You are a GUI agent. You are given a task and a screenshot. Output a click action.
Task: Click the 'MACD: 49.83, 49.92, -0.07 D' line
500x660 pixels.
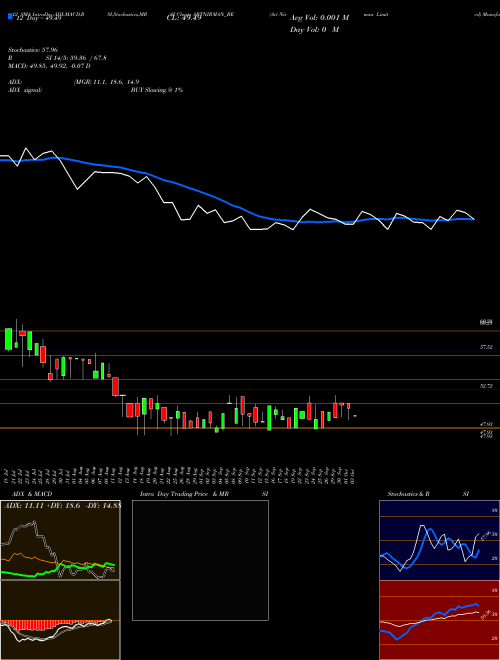[x=49, y=66]
